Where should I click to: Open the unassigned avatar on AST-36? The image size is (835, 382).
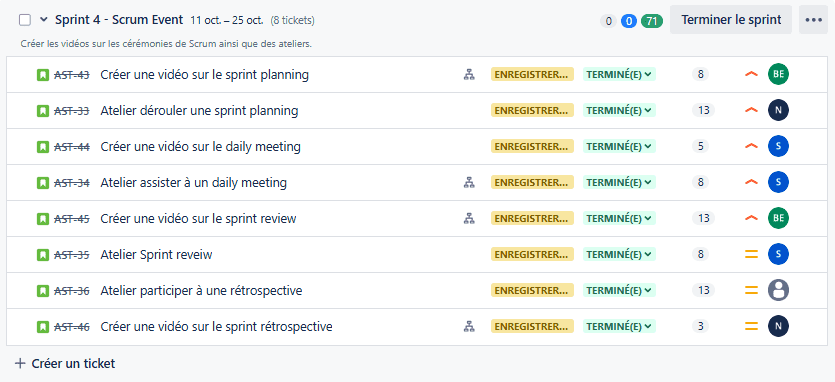tap(778, 290)
